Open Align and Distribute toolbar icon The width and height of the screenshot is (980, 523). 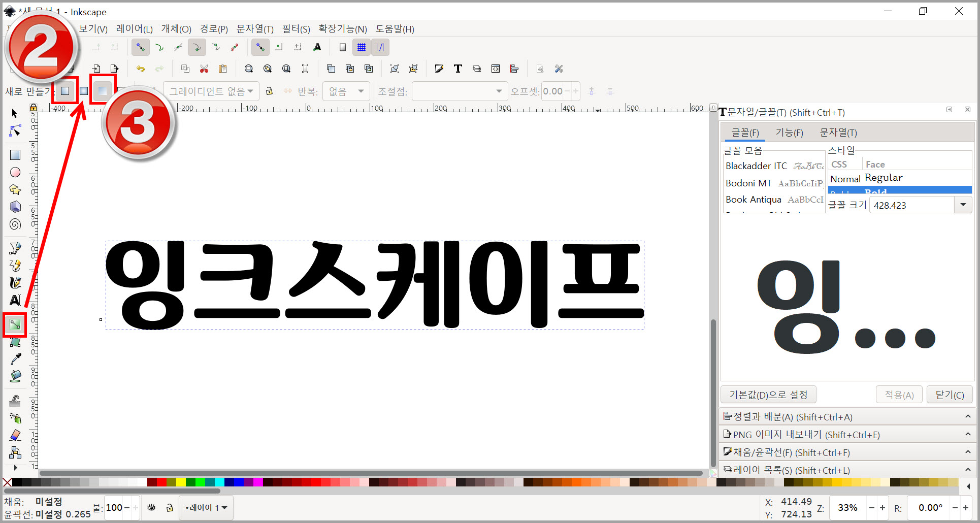click(x=514, y=69)
